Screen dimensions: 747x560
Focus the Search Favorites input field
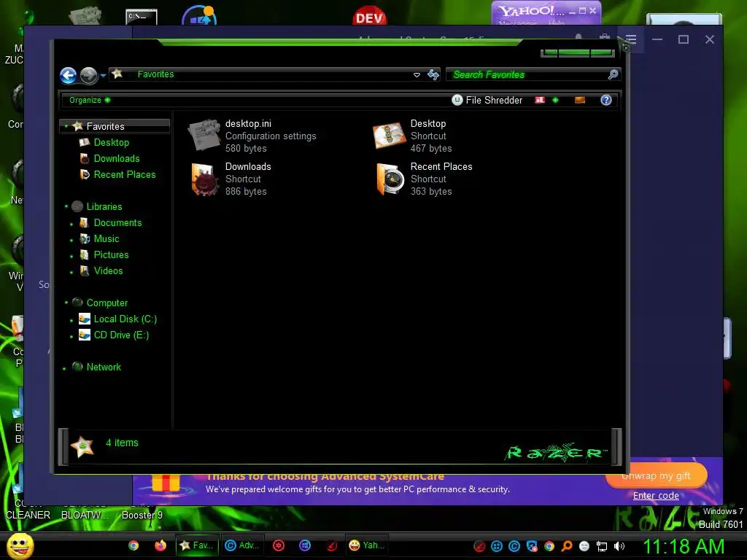pos(528,74)
